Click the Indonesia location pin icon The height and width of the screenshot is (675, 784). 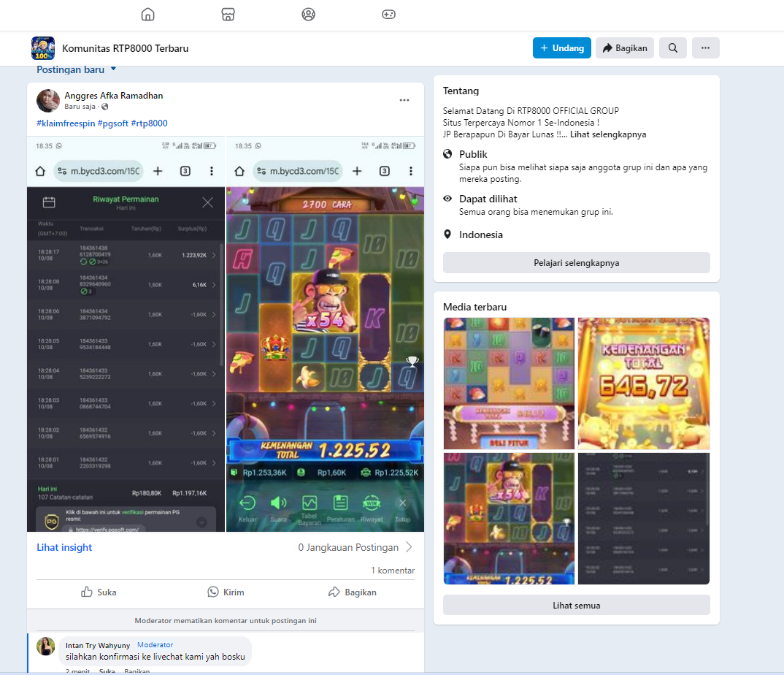(x=447, y=234)
